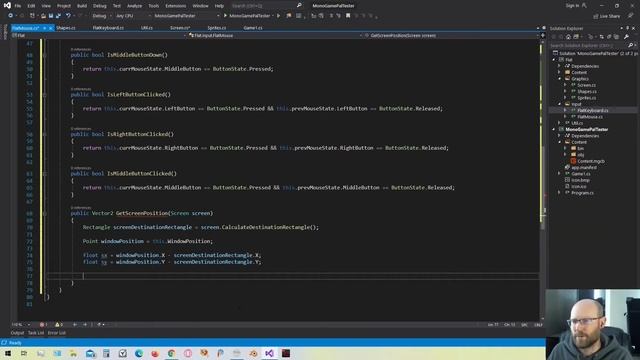Click the Save All toolbar icon
This screenshot has width=640, height=360.
tap(58, 16)
